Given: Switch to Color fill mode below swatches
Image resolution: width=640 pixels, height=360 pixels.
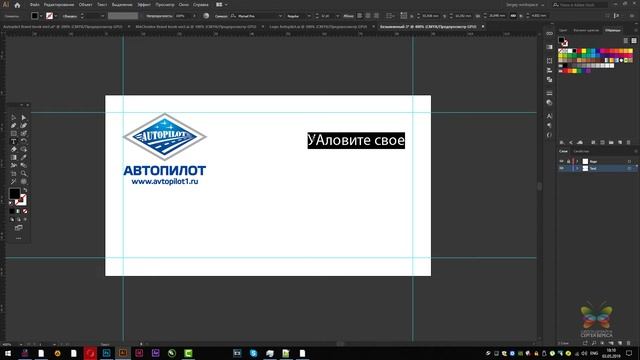Looking at the screenshot, I should (12, 211).
